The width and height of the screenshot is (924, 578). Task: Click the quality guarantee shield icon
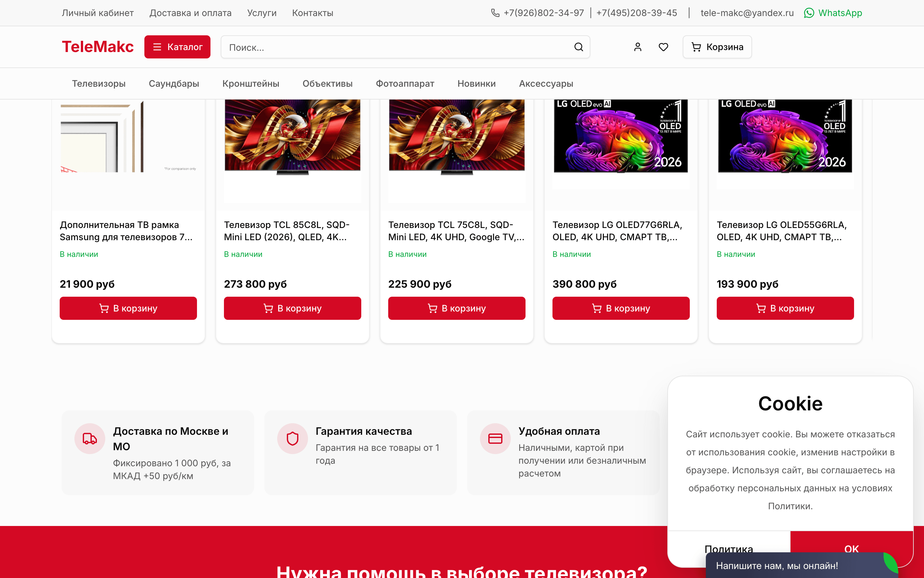click(x=293, y=438)
